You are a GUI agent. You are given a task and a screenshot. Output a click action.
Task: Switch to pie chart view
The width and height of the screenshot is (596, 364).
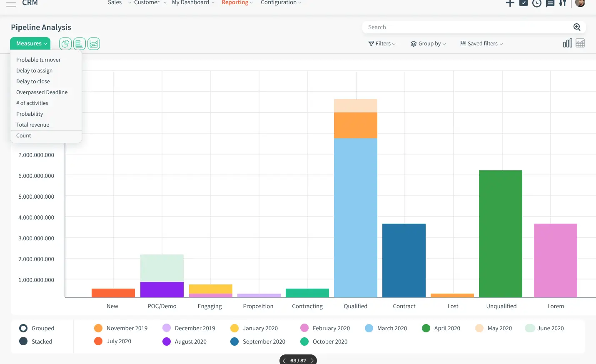tap(65, 44)
